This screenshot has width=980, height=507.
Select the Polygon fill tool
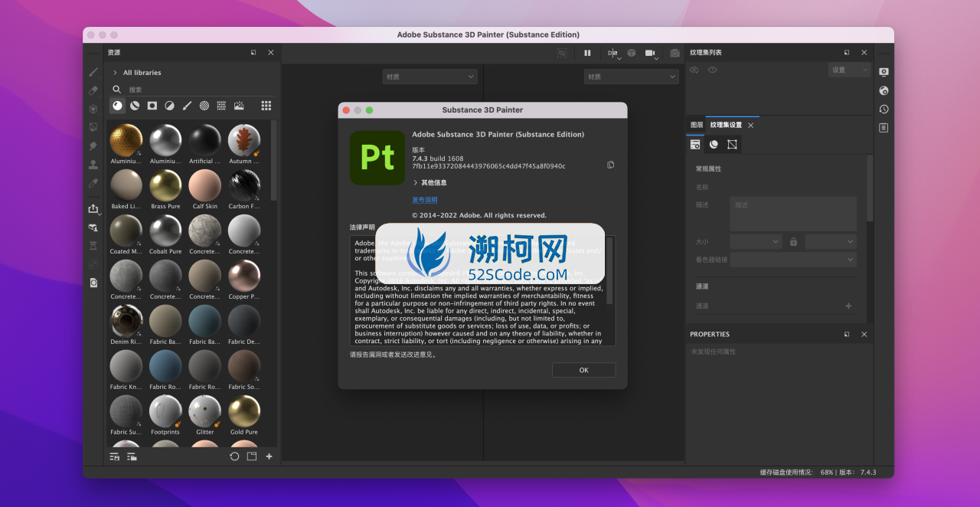[93, 127]
